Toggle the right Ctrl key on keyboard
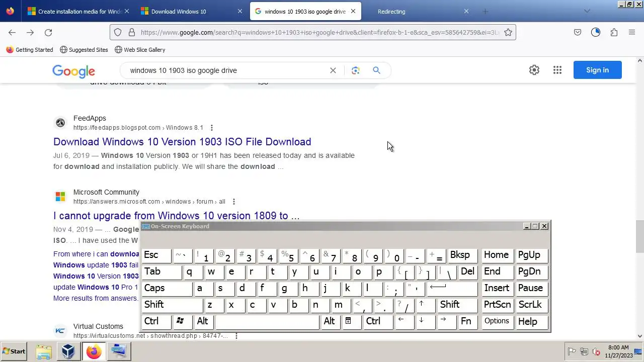 click(x=378, y=321)
